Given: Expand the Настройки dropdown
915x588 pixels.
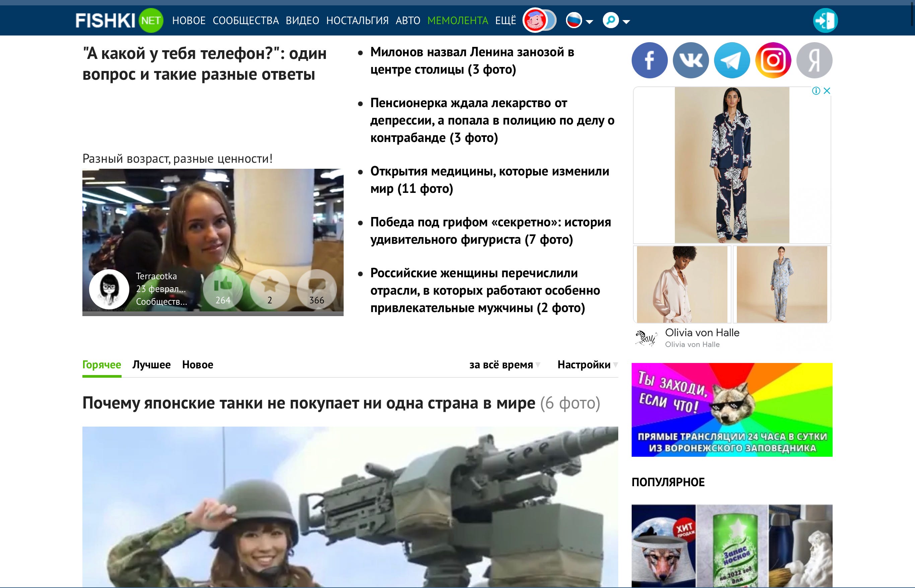Looking at the screenshot, I should click(x=587, y=365).
